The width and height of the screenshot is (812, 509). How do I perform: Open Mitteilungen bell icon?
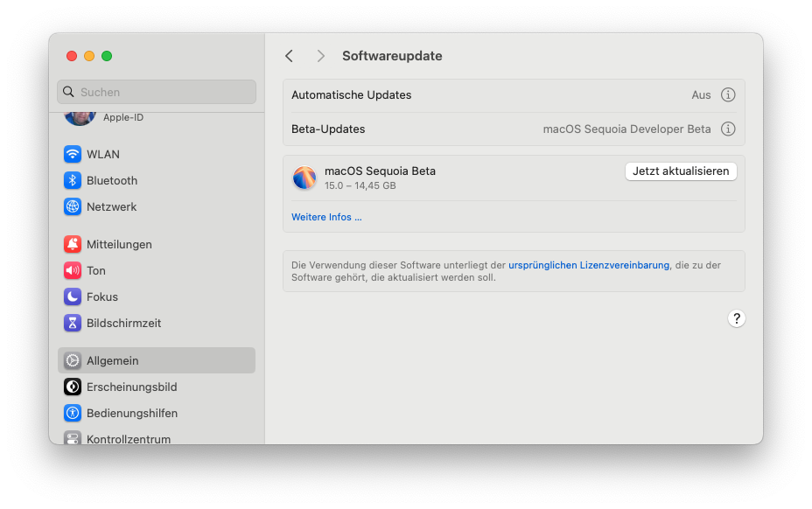(x=73, y=244)
